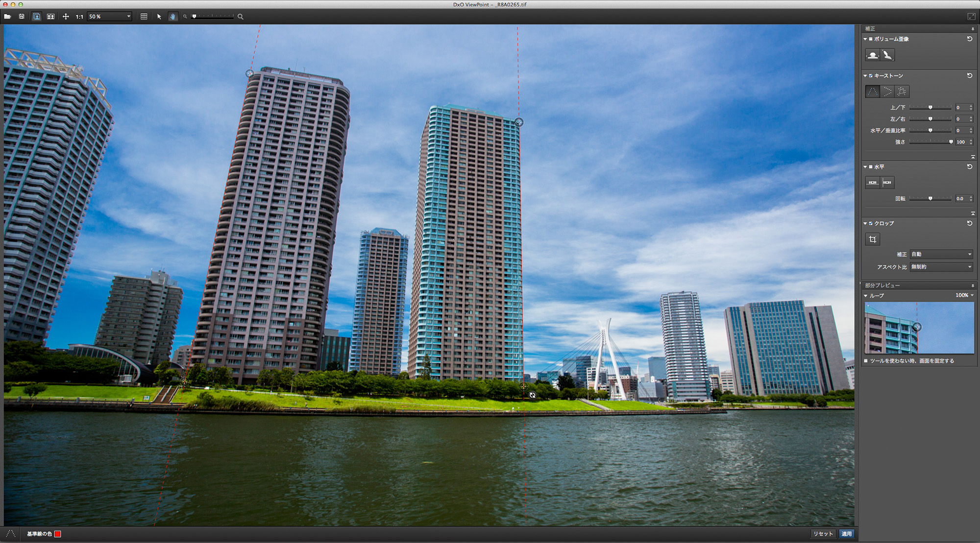
Task: Click the red 基準線の色 color swatch
Action: [57, 534]
